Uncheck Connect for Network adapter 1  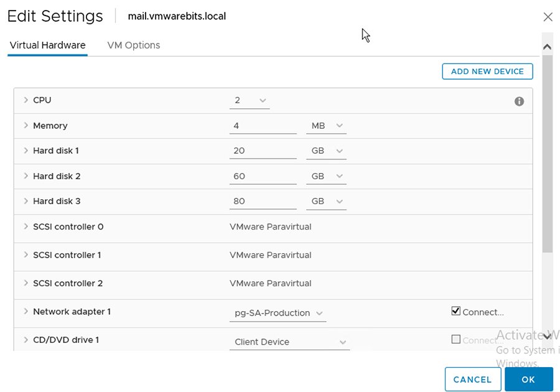(456, 310)
